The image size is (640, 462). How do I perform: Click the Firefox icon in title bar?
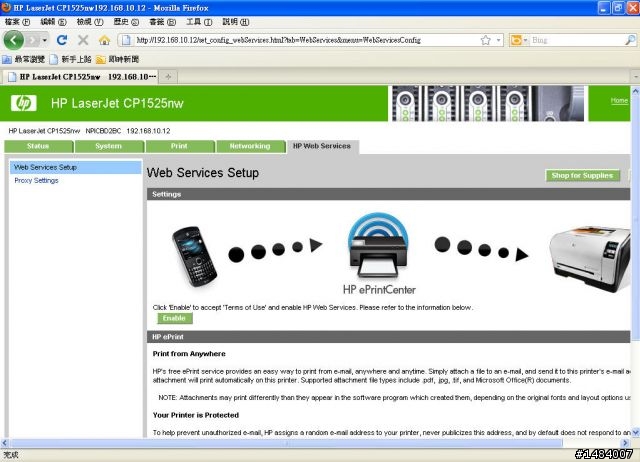pos(6,7)
